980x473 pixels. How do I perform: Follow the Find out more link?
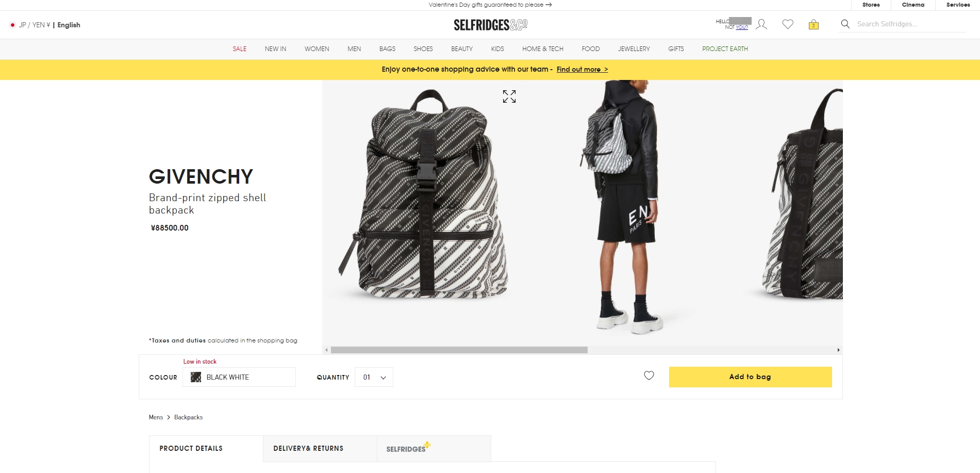(x=582, y=69)
